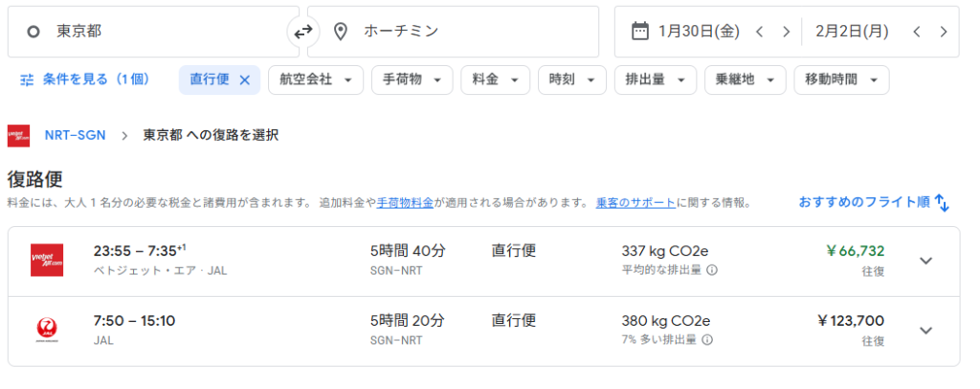Move the 2月2日 return date one day earlier

click(x=916, y=32)
